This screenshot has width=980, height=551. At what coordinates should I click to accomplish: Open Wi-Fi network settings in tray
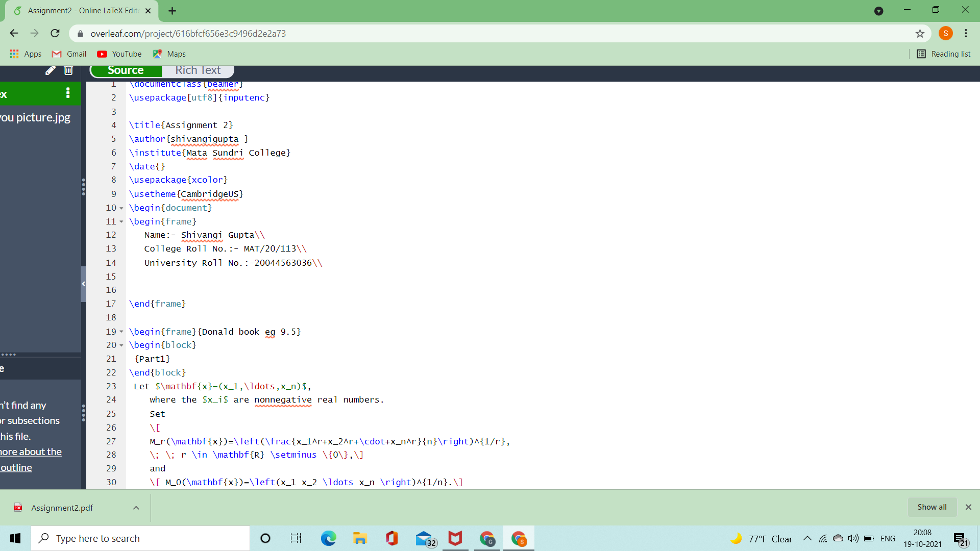point(823,538)
